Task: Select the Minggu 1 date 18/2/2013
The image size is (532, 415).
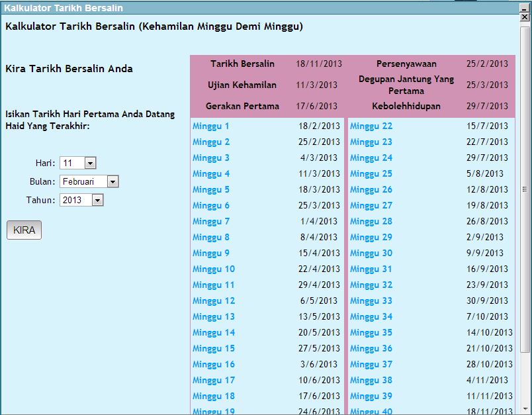Action: (x=319, y=126)
